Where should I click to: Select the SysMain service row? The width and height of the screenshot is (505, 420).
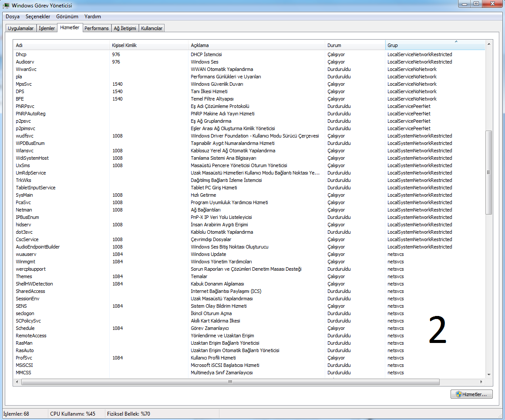pos(249,195)
